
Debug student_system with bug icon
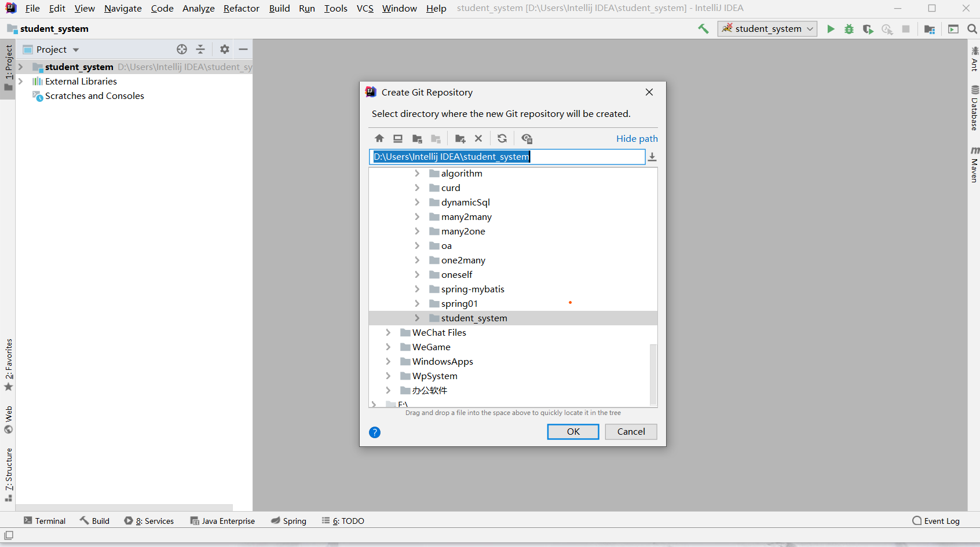pos(849,29)
